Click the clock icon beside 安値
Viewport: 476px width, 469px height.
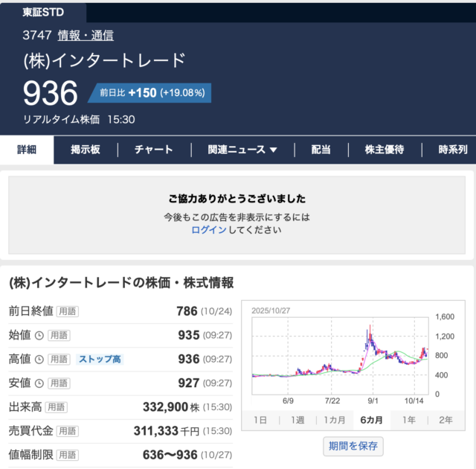coord(39,383)
